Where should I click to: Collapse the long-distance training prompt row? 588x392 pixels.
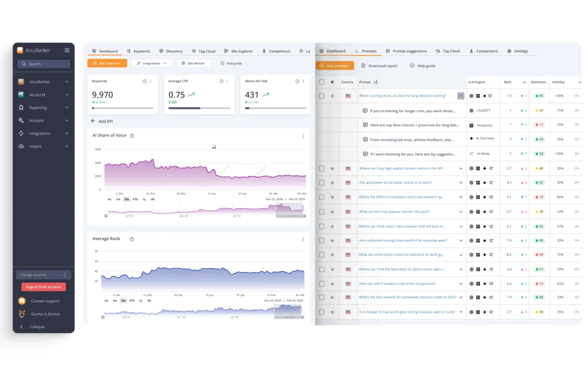click(460, 96)
